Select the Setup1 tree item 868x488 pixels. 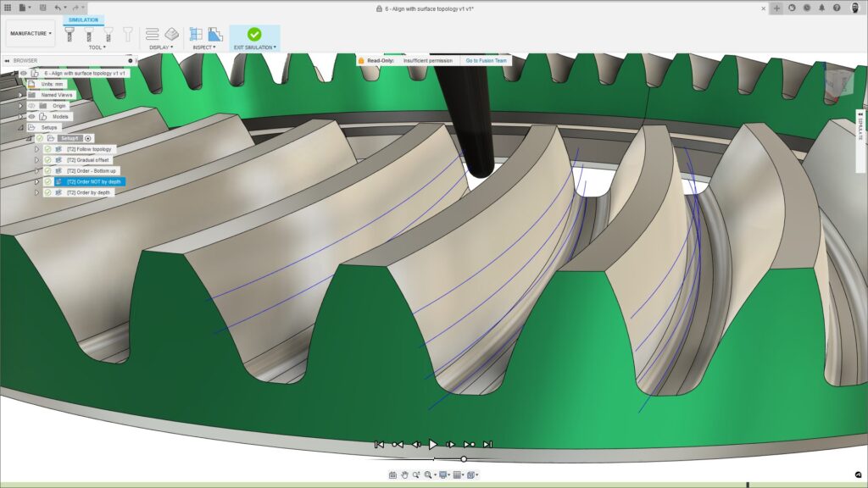point(70,138)
